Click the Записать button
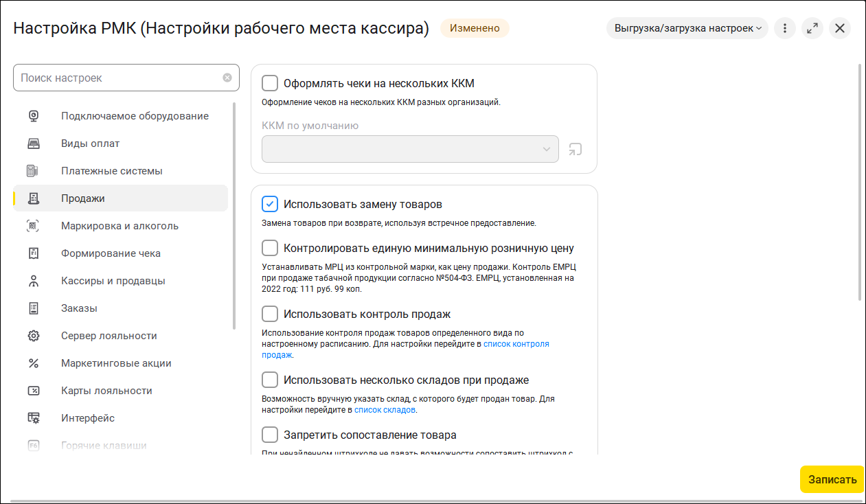This screenshot has height=504, width=866. point(832,479)
